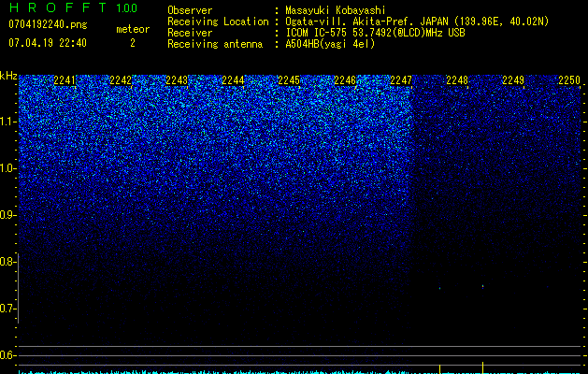Click the date stamp 07.04.19 22:40
The width and height of the screenshot is (588, 374).
coord(48,43)
